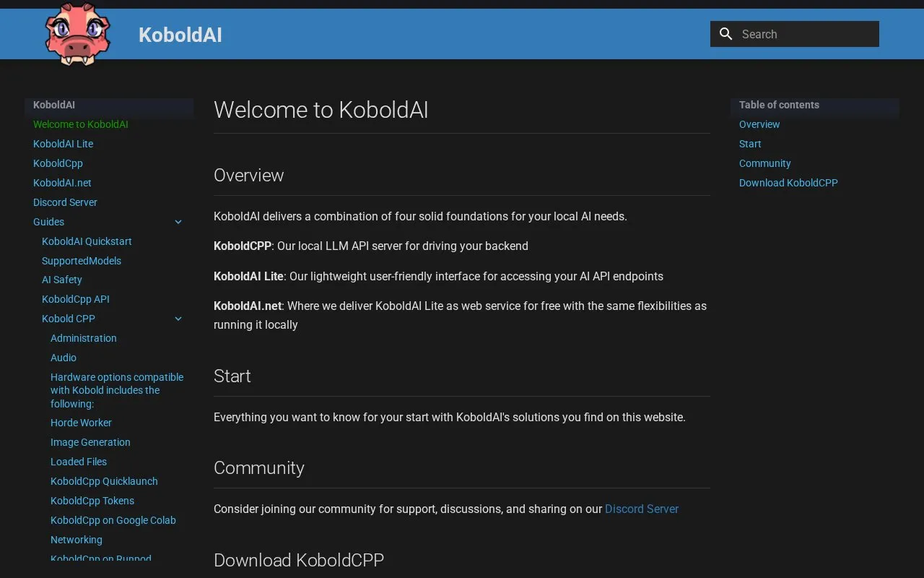Open KoboldCpp on Google Colab page
924x578 pixels.
coord(113,520)
